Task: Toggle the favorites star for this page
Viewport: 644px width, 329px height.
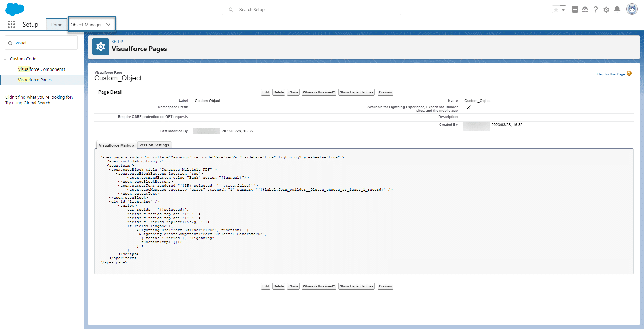Action: [556, 9]
